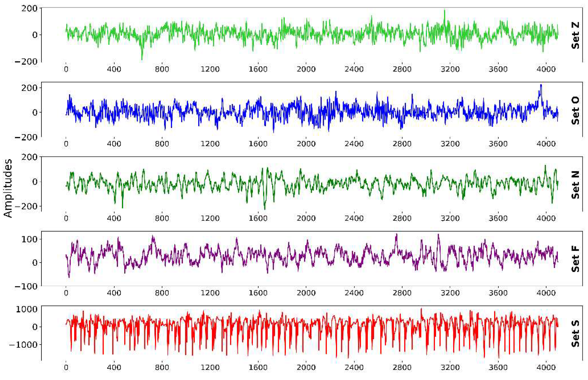The width and height of the screenshot is (588, 380).
Task: Click the 'Amplitudes' y-axis title
Action: pos(8,188)
